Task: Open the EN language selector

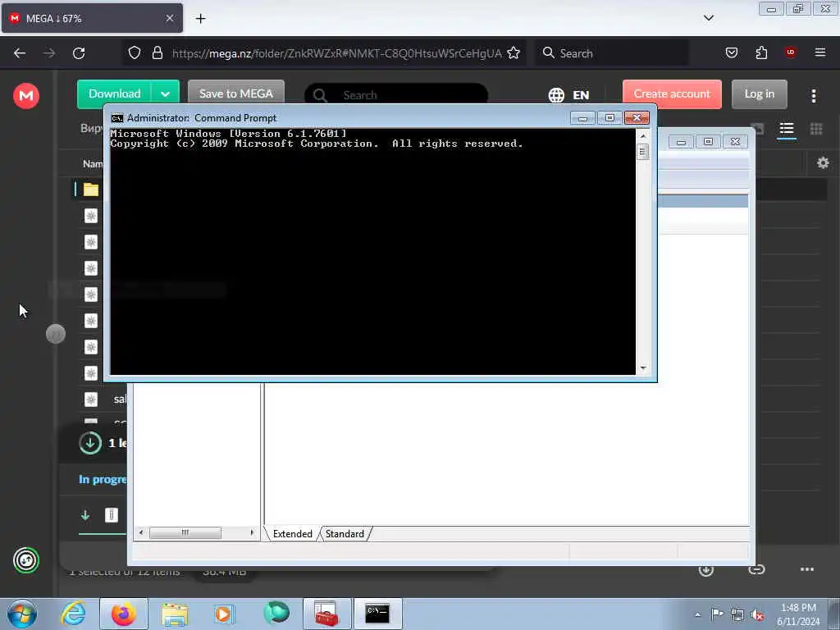Action: point(569,95)
